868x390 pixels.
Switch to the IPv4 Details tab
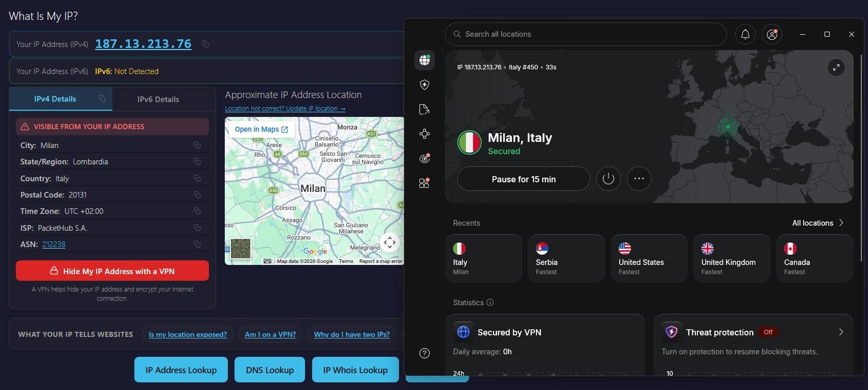pos(61,99)
